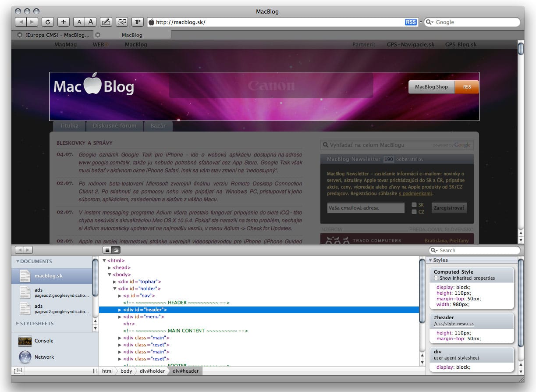Go back with Safari's back arrow
Viewport: 536px width, 392px height.
[x=21, y=22]
